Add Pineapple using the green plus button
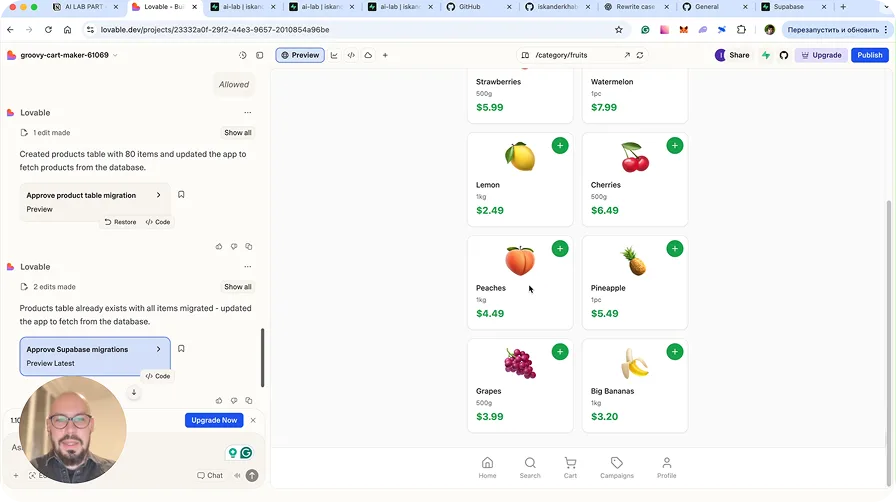Screen dimensions: 896x502 675,249
